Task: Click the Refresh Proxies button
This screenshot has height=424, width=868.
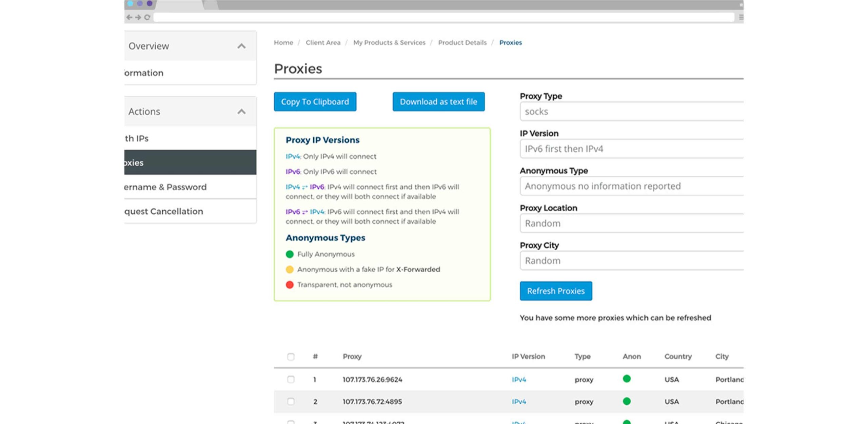Action: coord(556,291)
